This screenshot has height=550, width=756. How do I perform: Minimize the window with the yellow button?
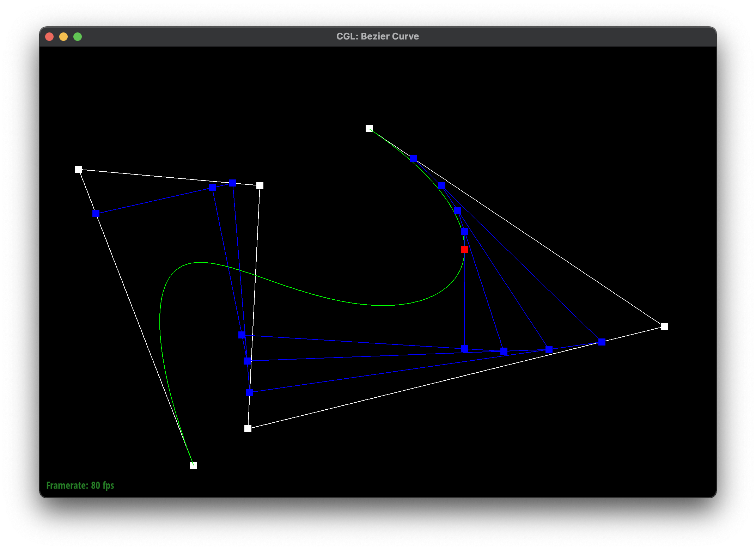tap(63, 36)
